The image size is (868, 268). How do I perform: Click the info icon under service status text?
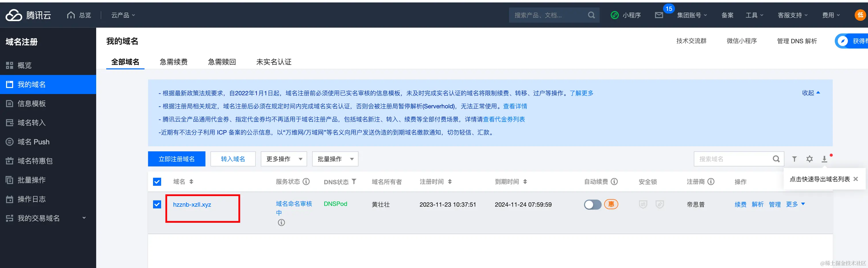point(281,222)
